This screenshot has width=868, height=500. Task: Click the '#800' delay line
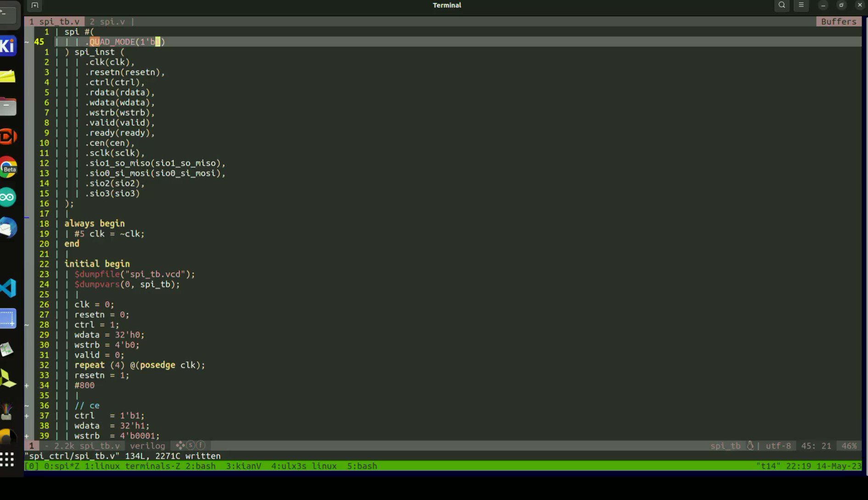[85, 385]
